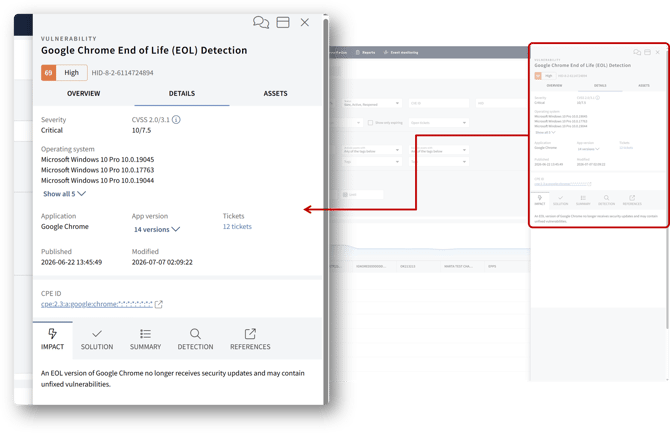
Task: Open the left Any of the tags below dropdown
Action: [371, 150]
